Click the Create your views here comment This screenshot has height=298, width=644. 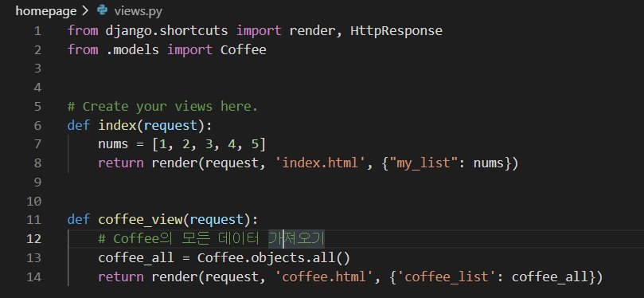point(162,107)
